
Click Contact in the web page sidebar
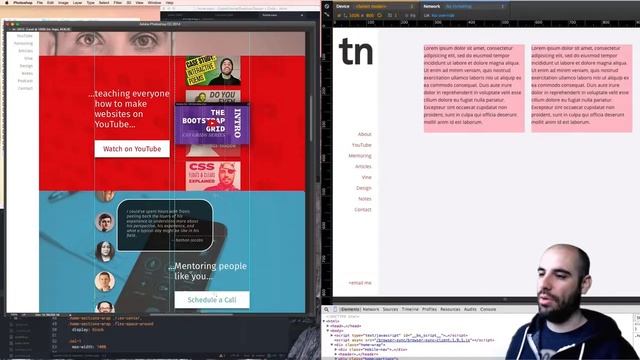pos(363,209)
